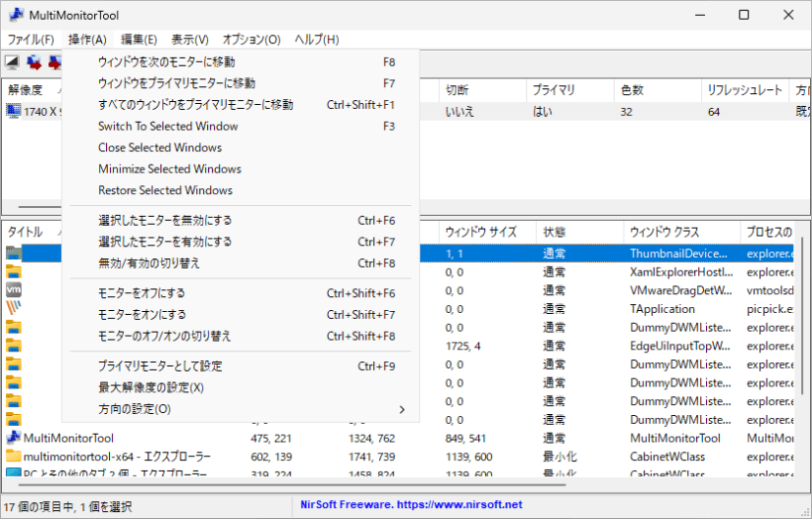Choose Switch To Selected Window
Image resolution: width=812 pixels, height=519 pixels.
[241, 127]
